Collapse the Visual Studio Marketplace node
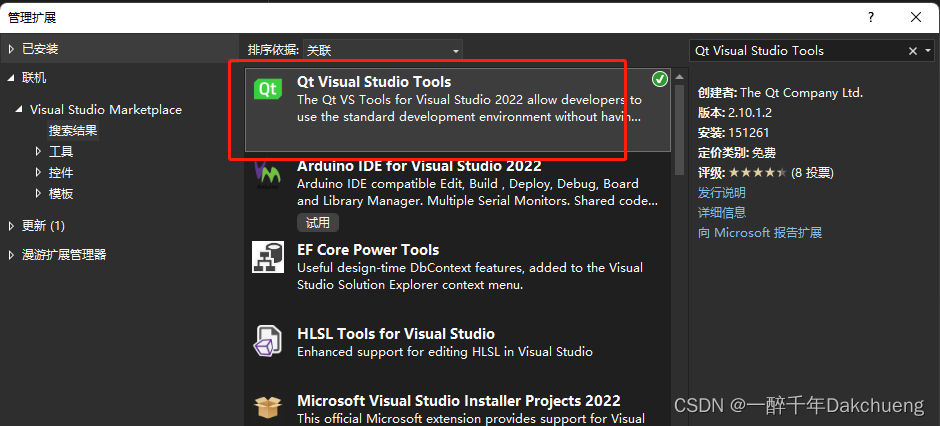 click(x=20, y=110)
